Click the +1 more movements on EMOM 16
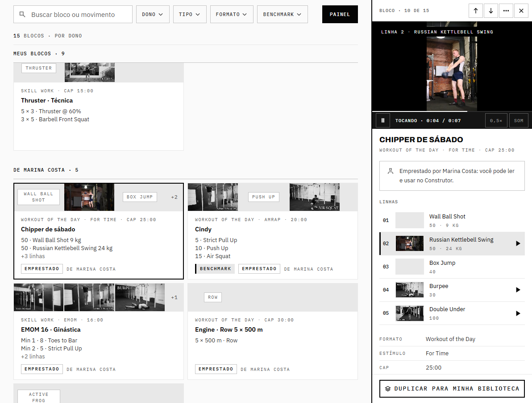532x403 pixels. [175, 297]
